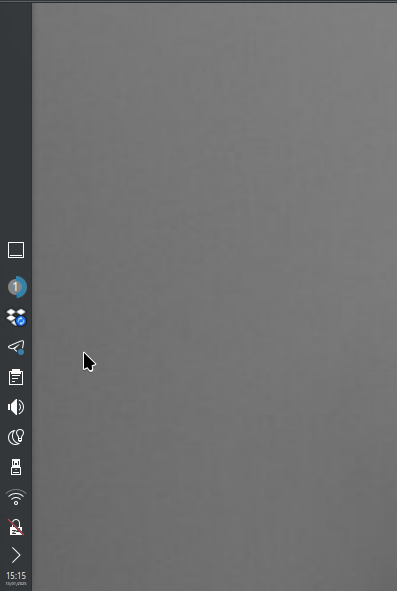
Task: Toggle the crossed-out sleep inhibit lock icon
Action: 16,527
